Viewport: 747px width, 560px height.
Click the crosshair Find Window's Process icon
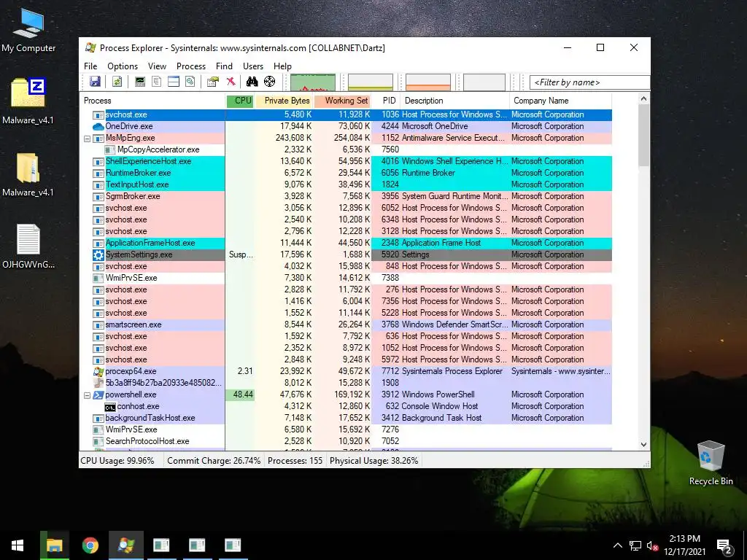[x=270, y=82]
